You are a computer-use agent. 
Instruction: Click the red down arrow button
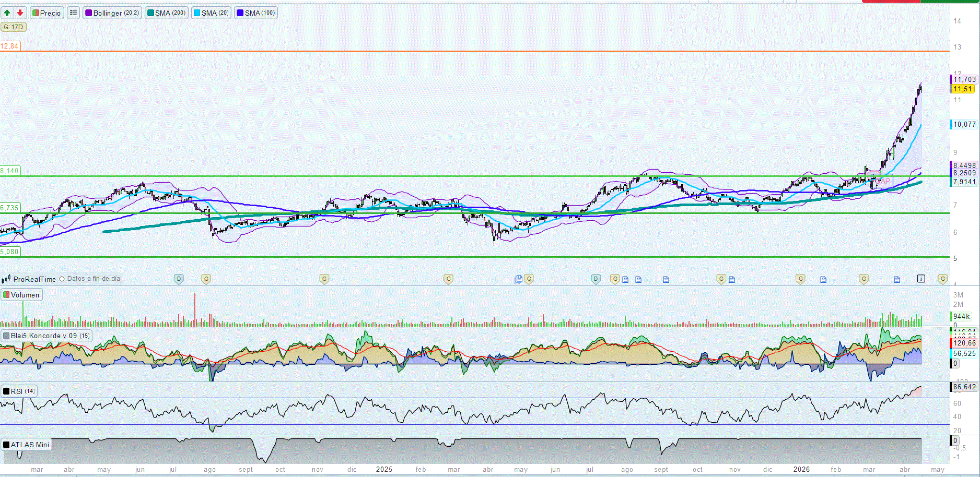pyautogui.click(x=20, y=13)
